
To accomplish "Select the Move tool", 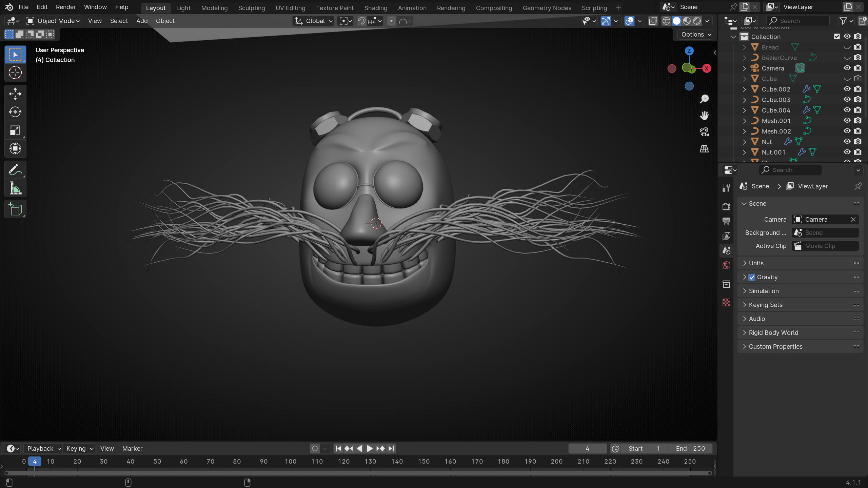I will (x=15, y=94).
